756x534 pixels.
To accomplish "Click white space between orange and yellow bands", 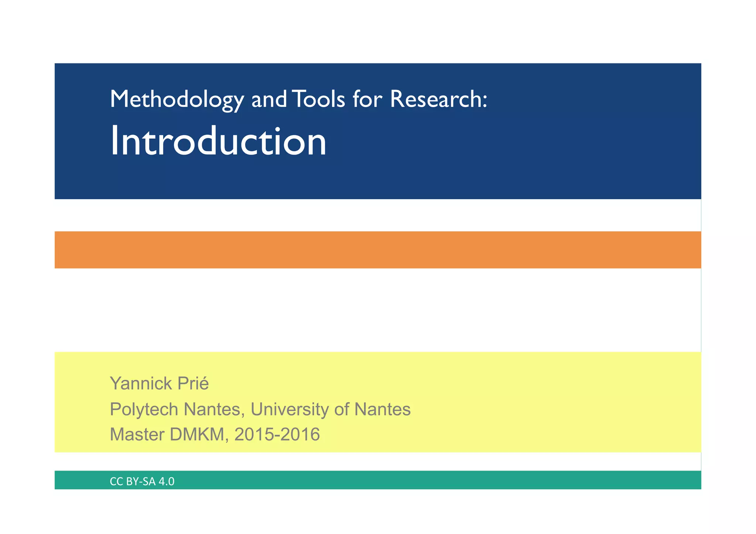I will (x=378, y=310).
